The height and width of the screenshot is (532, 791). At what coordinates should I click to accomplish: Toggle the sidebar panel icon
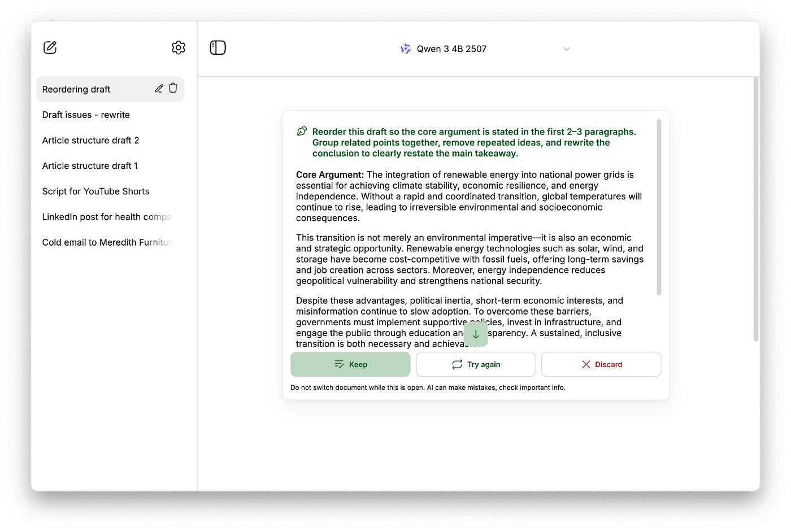(x=218, y=47)
